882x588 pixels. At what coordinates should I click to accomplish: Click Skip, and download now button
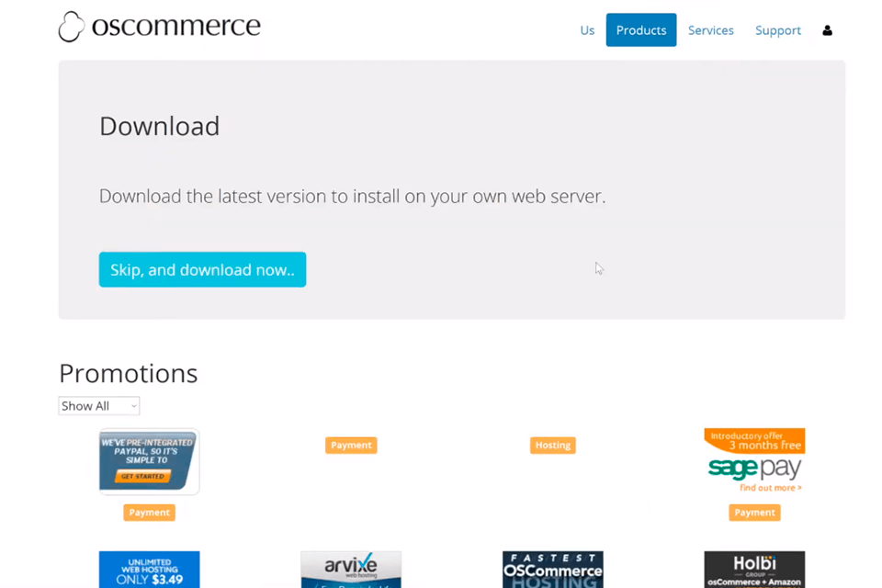(202, 270)
